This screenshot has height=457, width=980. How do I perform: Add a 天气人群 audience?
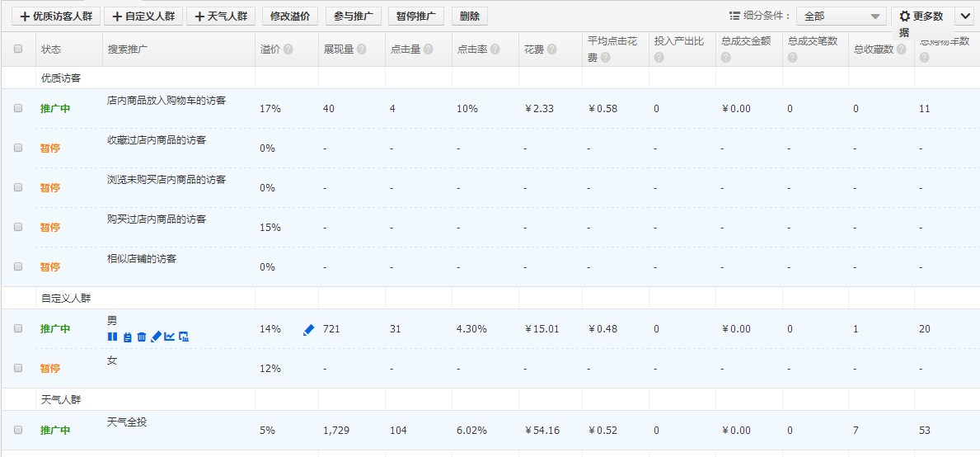[x=221, y=16]
